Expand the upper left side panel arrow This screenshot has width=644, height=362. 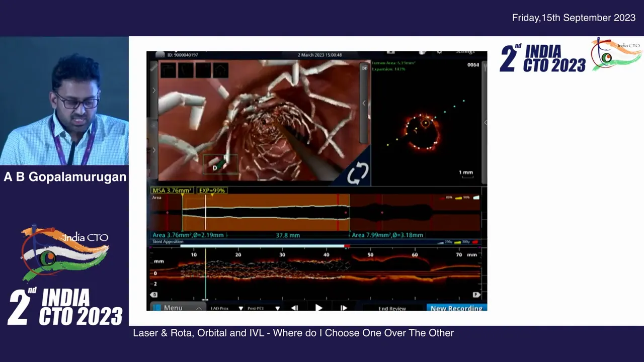(x=154, y=90)
